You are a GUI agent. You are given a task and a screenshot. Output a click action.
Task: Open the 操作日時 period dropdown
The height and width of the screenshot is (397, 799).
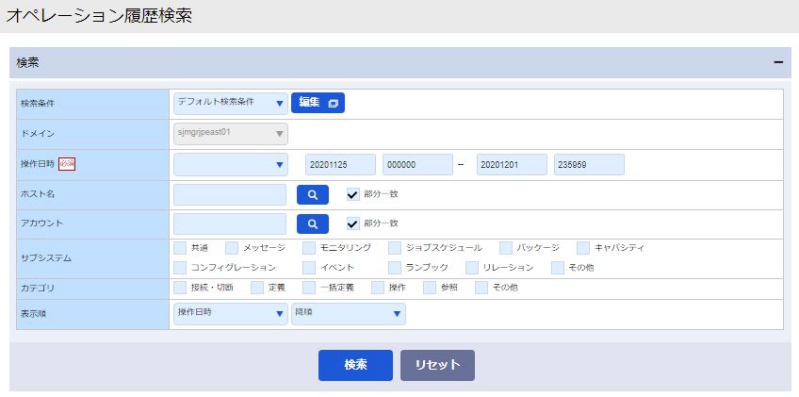[230, 165]
